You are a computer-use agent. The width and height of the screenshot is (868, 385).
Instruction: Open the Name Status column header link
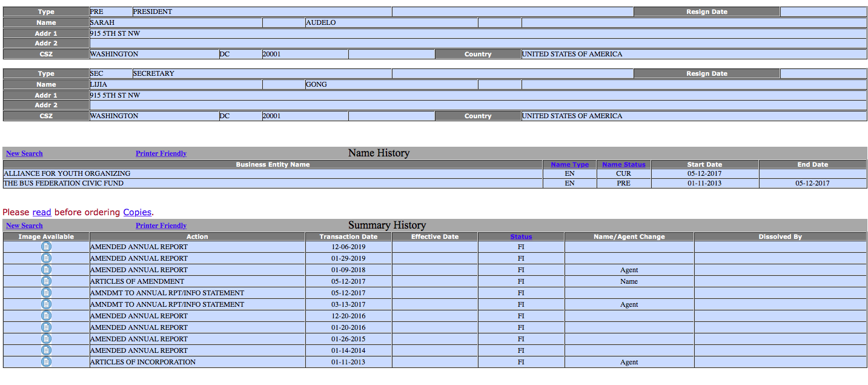click(623, 164)
